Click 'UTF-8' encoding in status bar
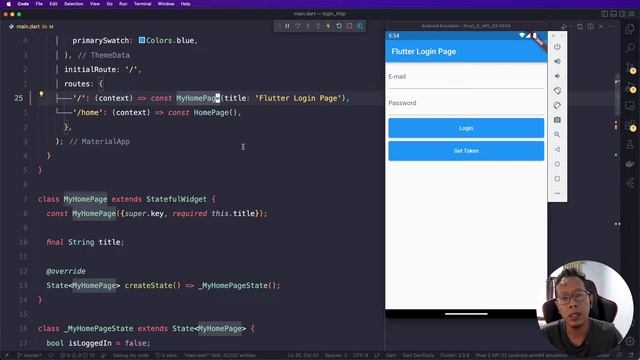The image size is (640, 360). [x=360, y=356]
